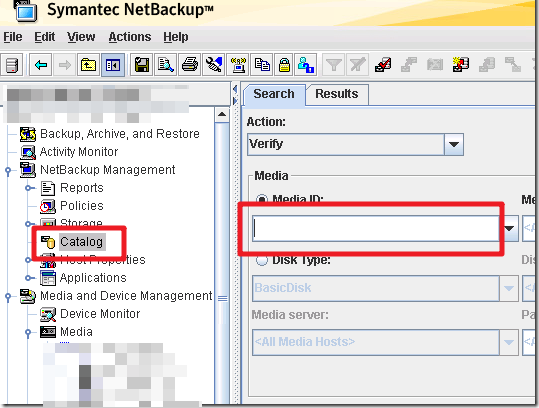Select the Catalog tree node
539x408 pixels.
click(81, 242)
